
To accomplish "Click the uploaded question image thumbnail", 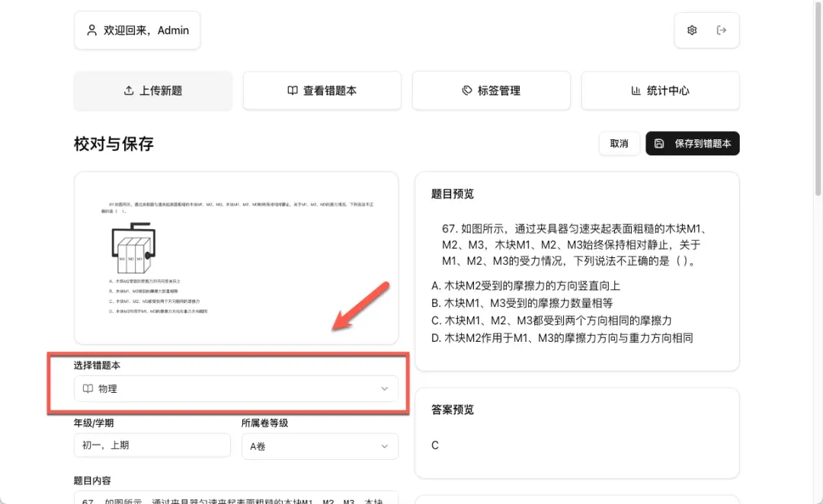I will click(236, 258).
